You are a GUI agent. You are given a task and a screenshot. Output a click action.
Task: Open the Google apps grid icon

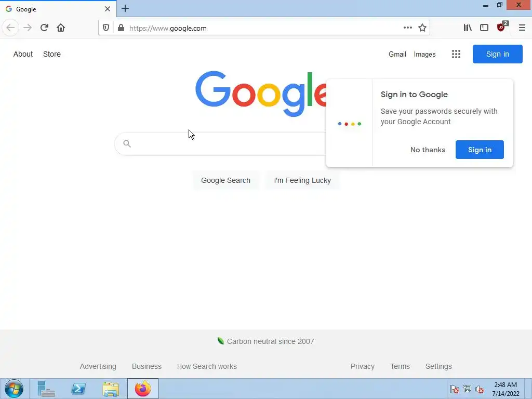tap(456, 54)
